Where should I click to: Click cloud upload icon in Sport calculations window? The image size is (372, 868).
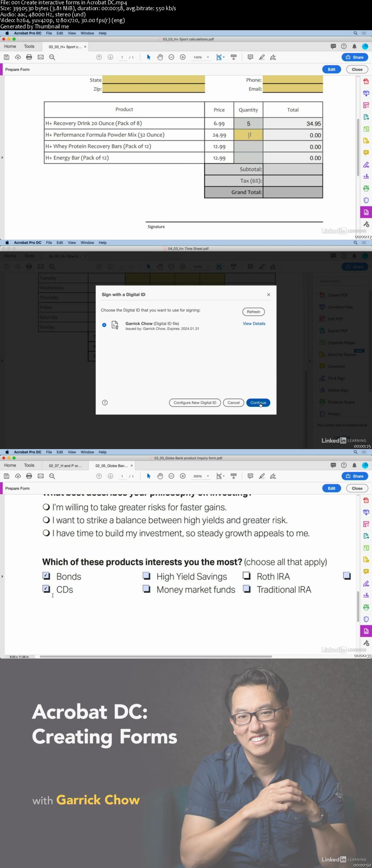coord(18,57)
